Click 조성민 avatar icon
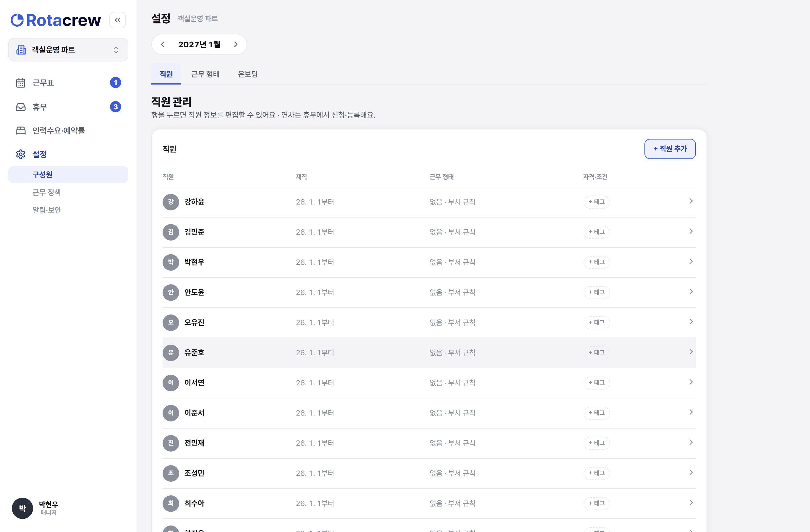This screenshot has width=810, height=532. (x=171, y=473)
